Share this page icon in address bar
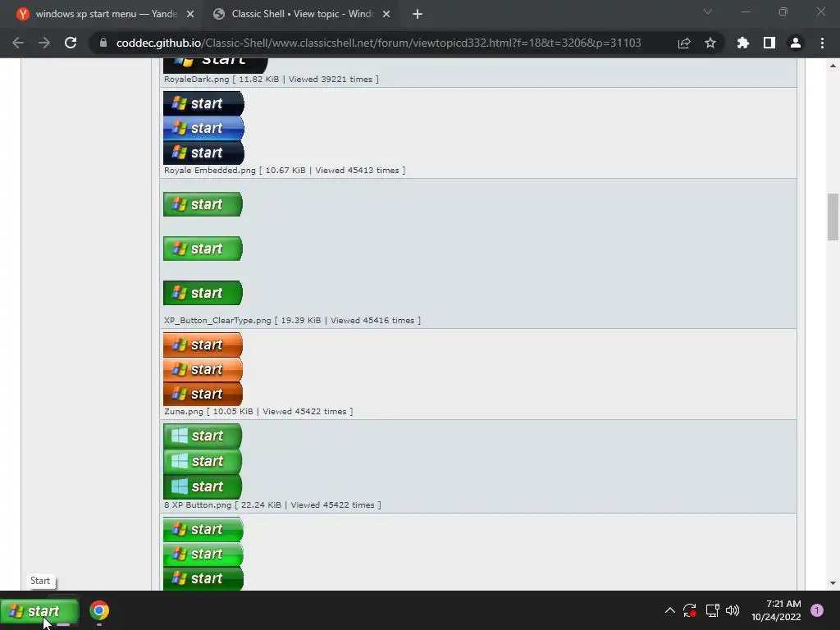 tap(684, 43)
